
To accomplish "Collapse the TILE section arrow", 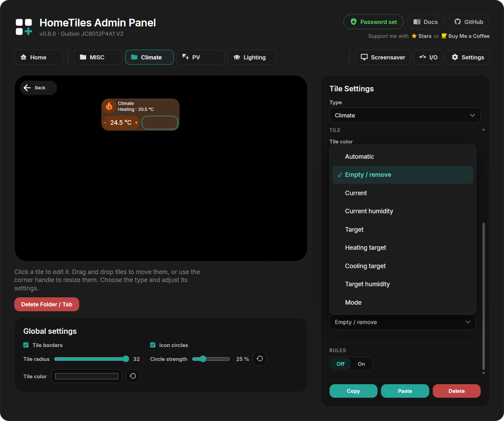I will pos(483,130).
